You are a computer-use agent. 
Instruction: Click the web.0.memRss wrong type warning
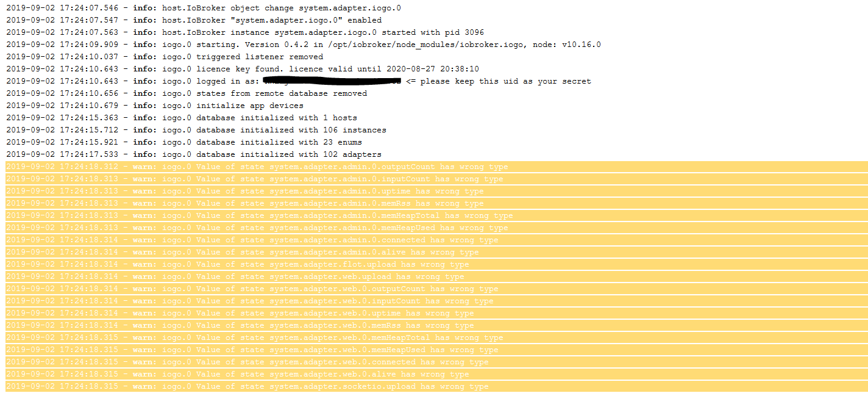click(436, 325)
